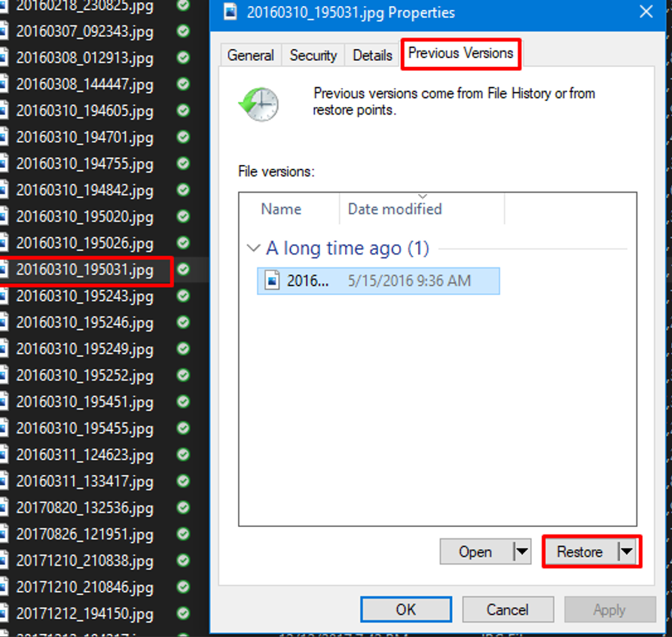The height and width of the screenshot is (637, 672).
Task: Sort versions by the Date modified column
Action: [395, 209]
